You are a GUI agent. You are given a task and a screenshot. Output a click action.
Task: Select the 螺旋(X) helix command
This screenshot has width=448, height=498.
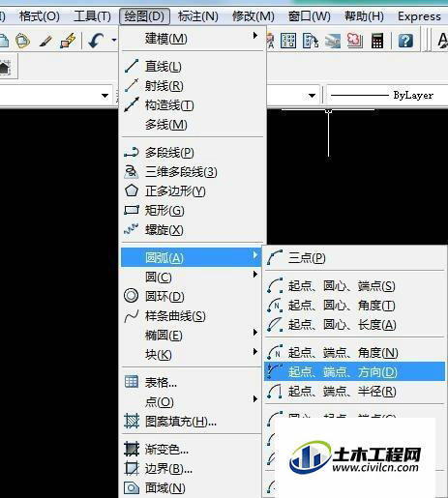pos(192,230)
